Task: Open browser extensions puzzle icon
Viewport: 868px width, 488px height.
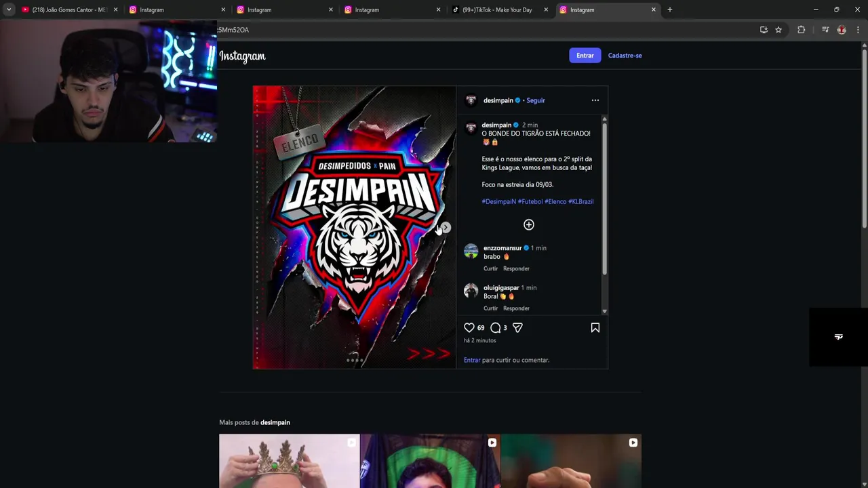Action: pos(801,30)
